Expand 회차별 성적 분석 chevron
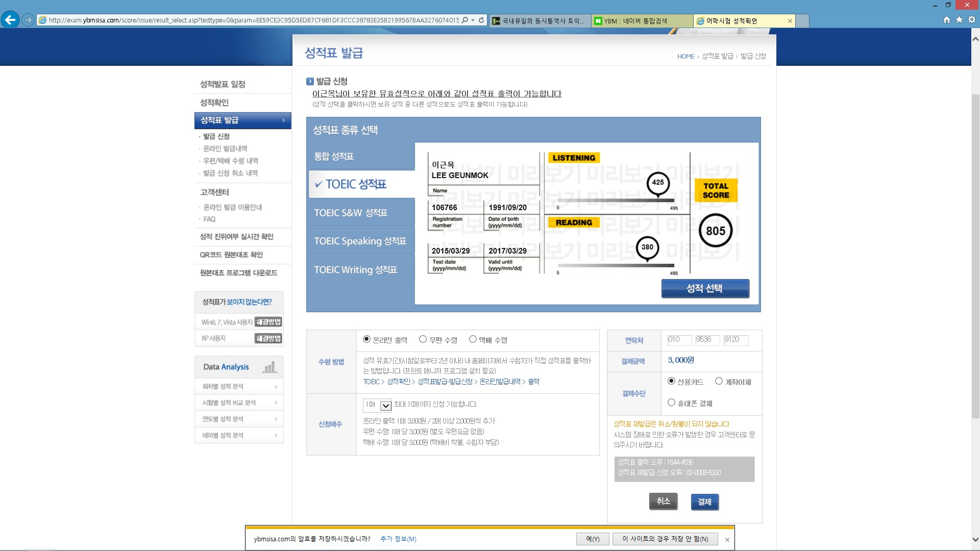This screenshot has width=980, height=551. (276, 387)
